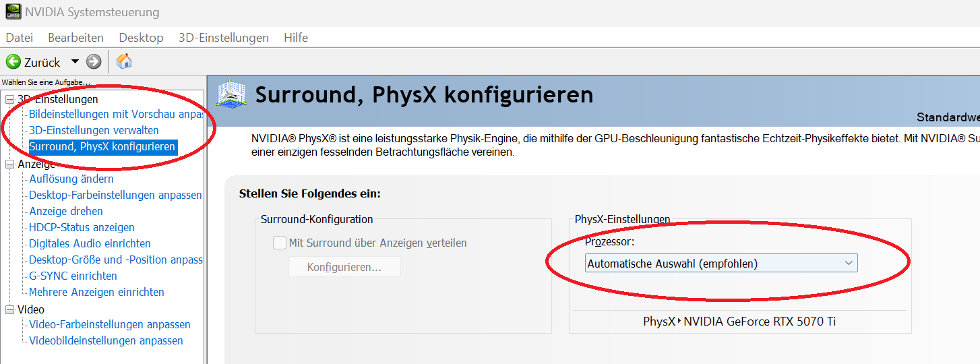Collapse the 3D-Einstellungen tree node
The height and width of the screenshot is (364, 980).
(9, 100)
